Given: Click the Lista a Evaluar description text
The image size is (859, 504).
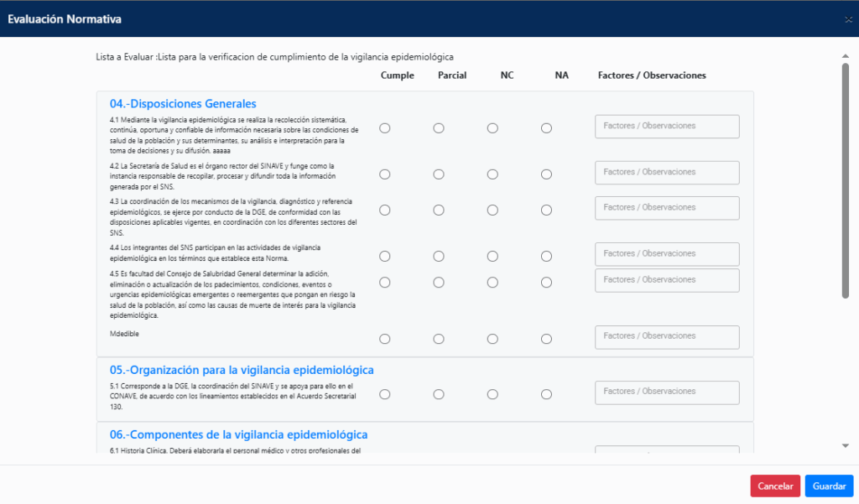Looking at the screenshot, I should pyautogui.click(x=274, y=57).
